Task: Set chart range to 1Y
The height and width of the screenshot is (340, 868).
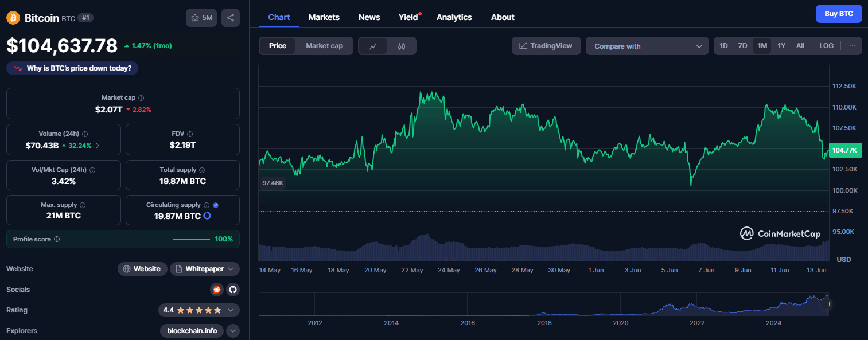Action: [x=781, y=46]
